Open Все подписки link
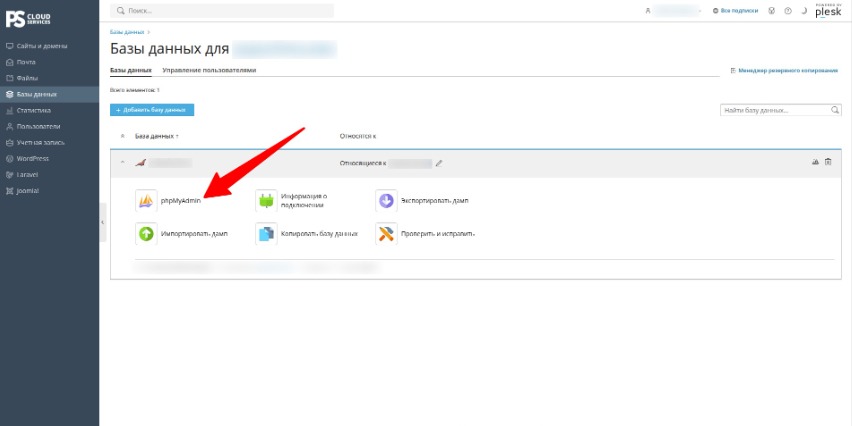Image resolution: width=852 pixels, height=426 pixels. [x=735, y=11]
